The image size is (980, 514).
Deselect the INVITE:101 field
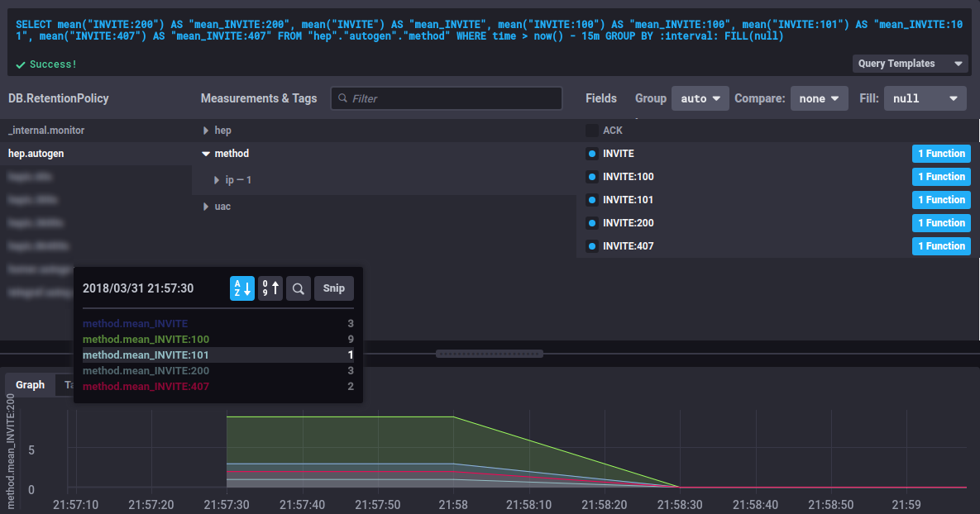pyautogui.click(x=592, y=200)
